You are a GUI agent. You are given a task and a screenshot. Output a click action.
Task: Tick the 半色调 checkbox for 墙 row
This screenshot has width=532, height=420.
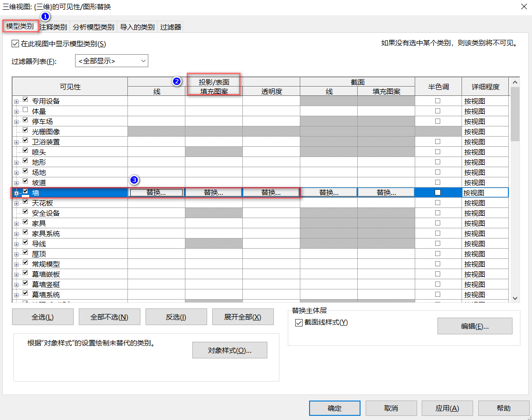(437, 193)
